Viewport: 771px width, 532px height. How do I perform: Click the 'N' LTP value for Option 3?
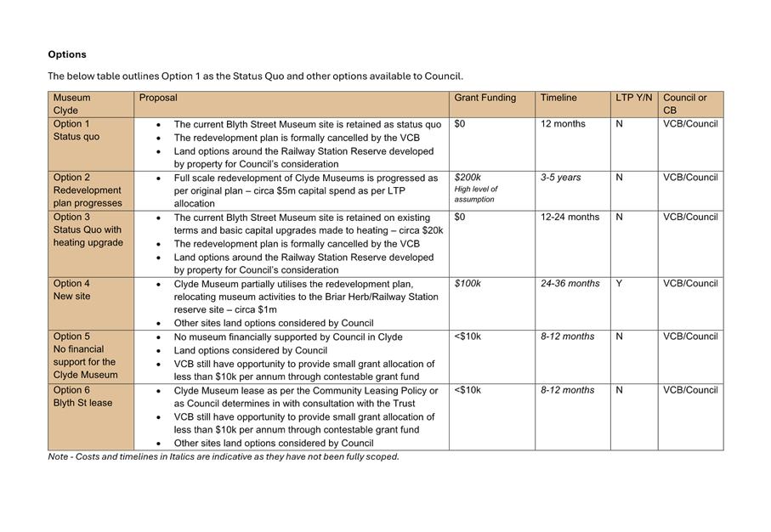point(619,217)
